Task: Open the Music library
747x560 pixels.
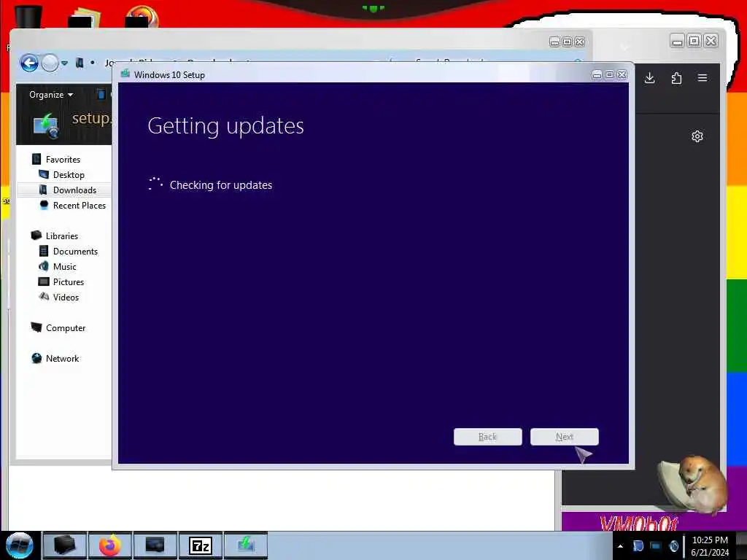Action: (x=64, y=267)
